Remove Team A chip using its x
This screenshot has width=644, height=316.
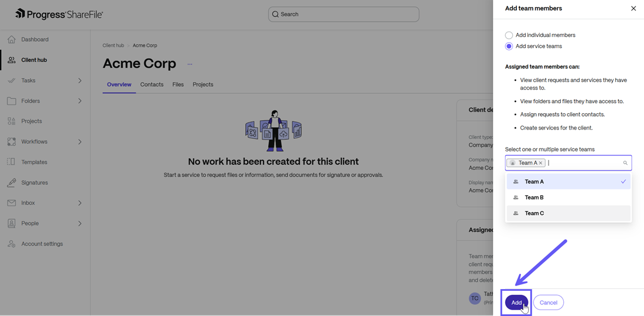pyautogui.click(x=541, y=163)
